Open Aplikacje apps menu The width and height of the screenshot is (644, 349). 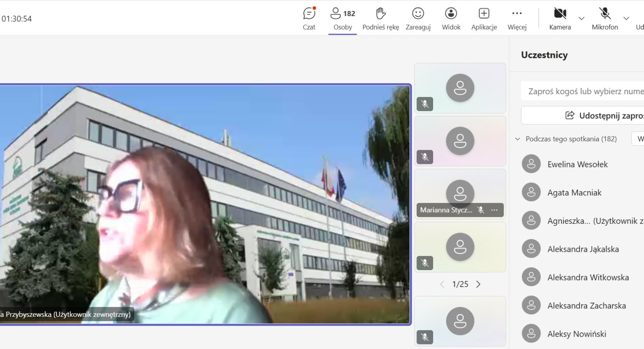click(x=484, y=19)
